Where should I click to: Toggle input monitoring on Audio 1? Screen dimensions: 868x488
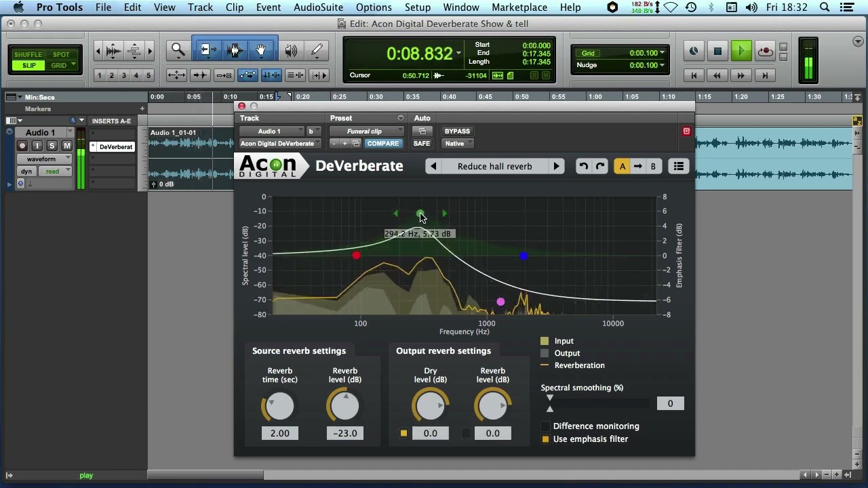point(37,146)
